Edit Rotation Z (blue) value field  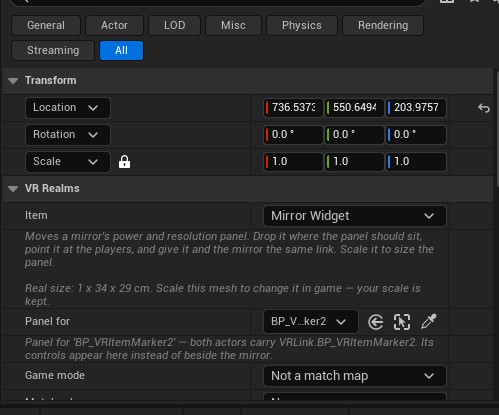pos(416,135)
